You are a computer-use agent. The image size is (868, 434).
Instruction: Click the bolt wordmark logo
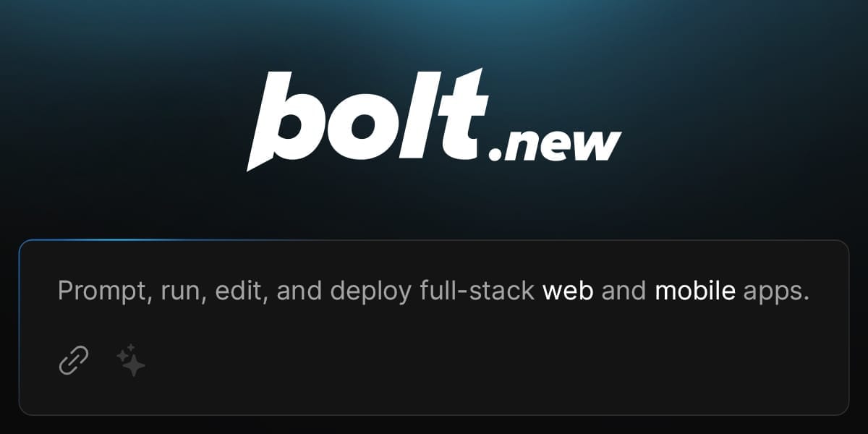pos(434,119)
